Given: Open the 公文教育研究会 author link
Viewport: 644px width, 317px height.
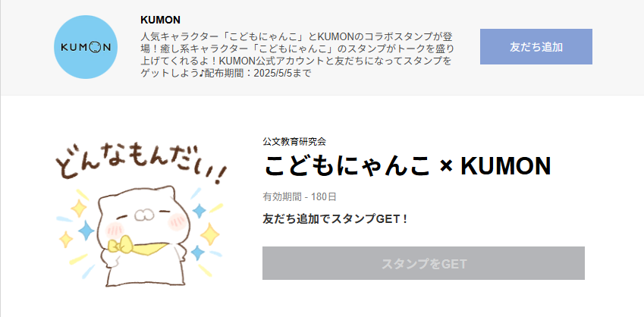Looking at the screenshot, I should coord(294,142).
